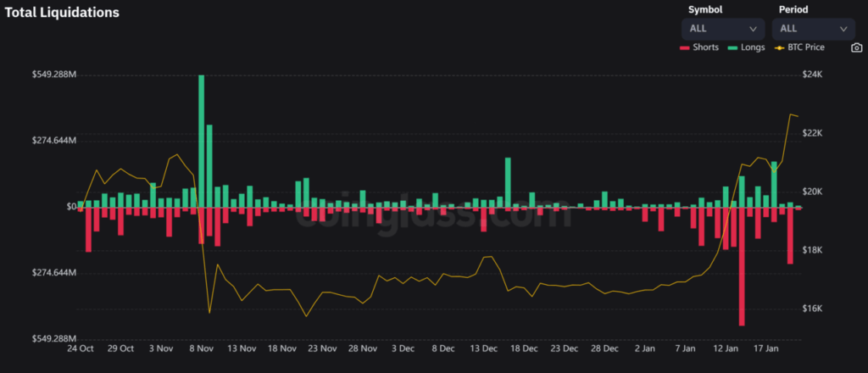The width and height of the screenshot is (868, 373).
Task: Click the tallest green Longs bar near 8 Nov
Action: click(x=202, y=141)
